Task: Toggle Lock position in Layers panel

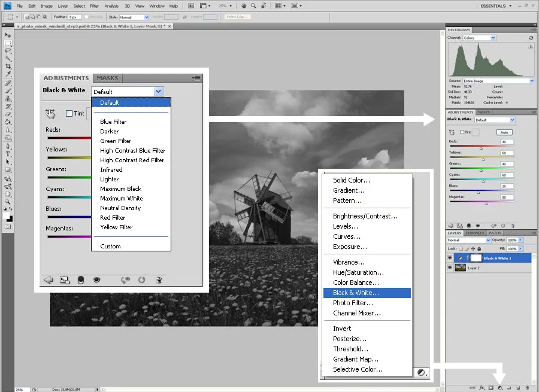Action: (473, 248)
